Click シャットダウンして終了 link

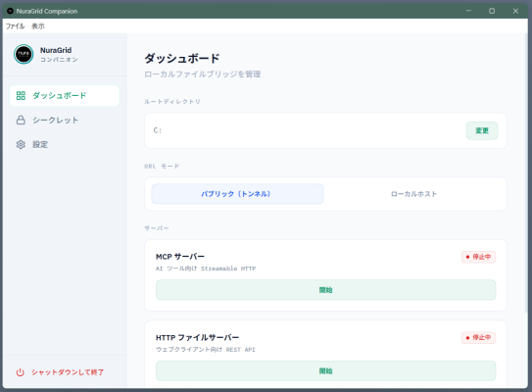pos(68,372)
